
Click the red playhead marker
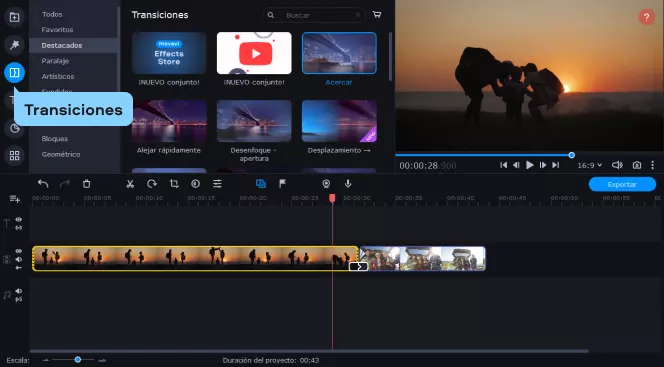click(x=332, y=198)
